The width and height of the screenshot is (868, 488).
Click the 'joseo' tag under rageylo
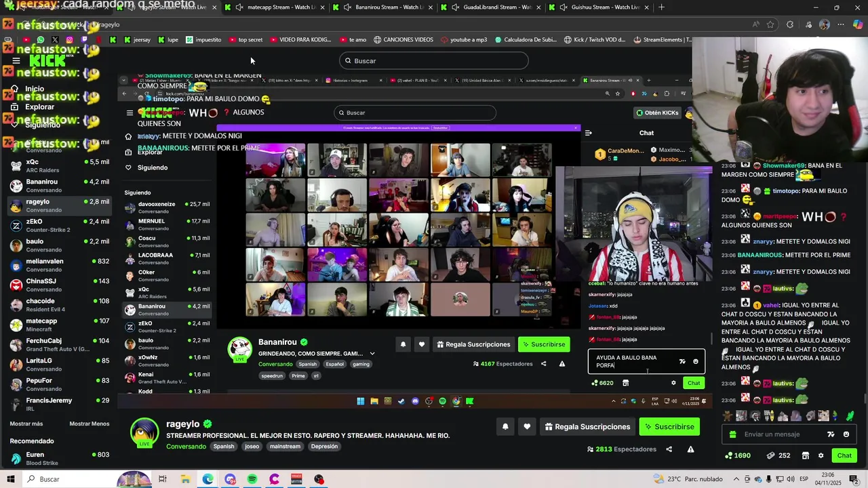point(252,447)
